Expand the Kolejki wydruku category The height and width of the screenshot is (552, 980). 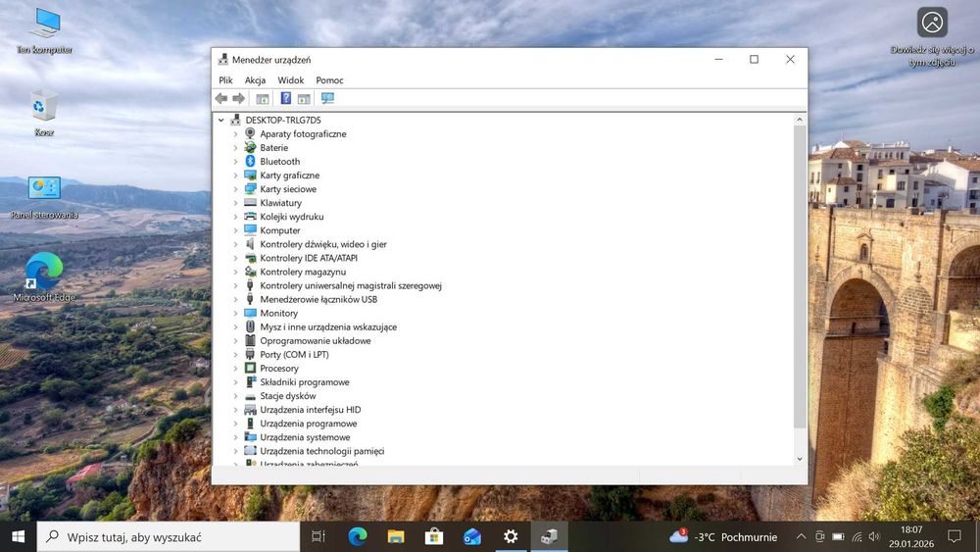pos(235,217)
